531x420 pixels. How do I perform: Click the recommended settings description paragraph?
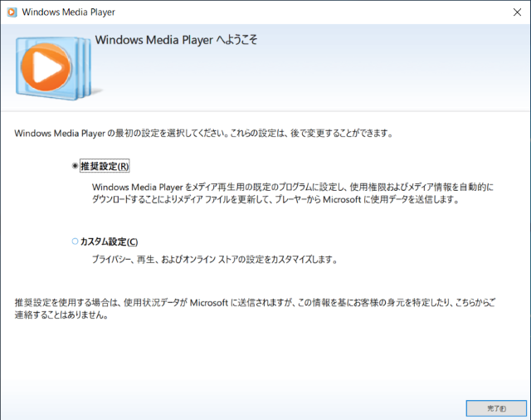(293, 193)
